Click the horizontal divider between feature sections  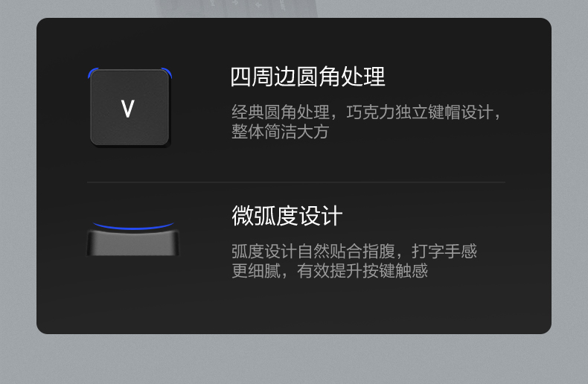pyautogui.click(x=296, y=182)
